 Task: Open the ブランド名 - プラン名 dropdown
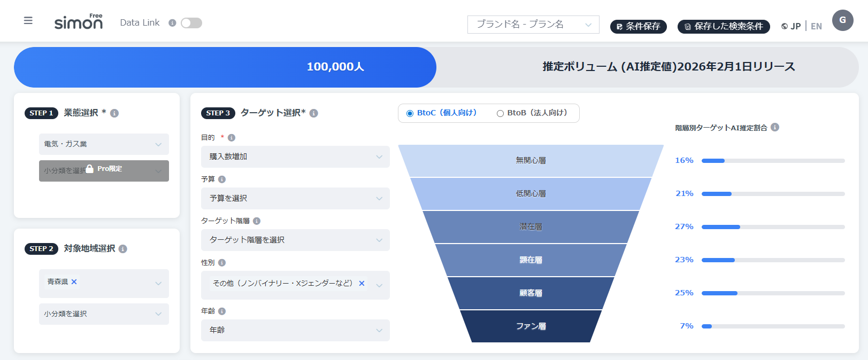pyautogui.click(x=533, y=25)
